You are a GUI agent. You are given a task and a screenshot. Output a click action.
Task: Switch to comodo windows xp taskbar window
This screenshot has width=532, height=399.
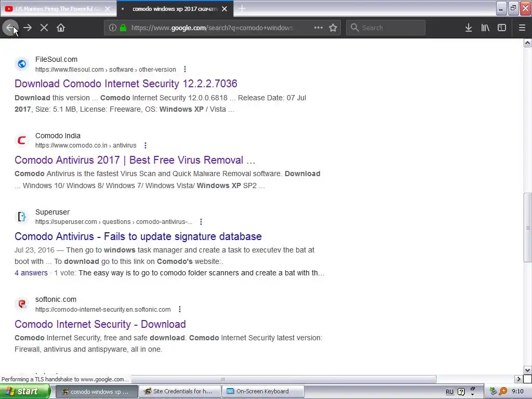click(96, 392)
